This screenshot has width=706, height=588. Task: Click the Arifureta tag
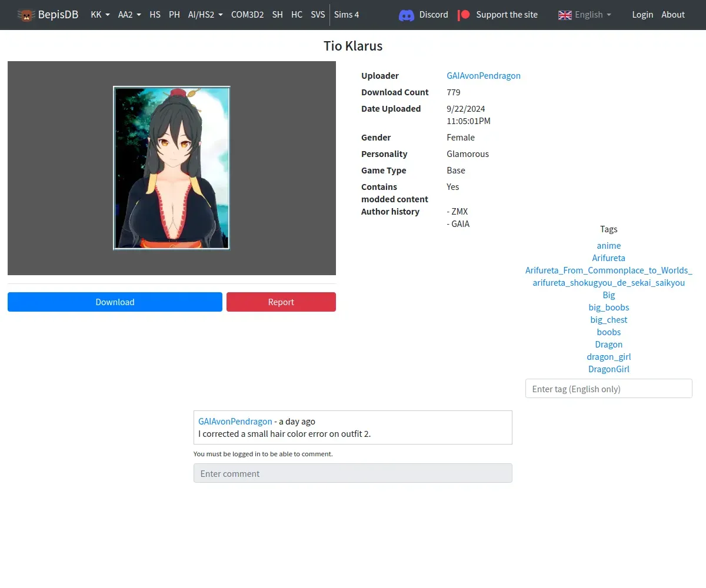[609, 258]
